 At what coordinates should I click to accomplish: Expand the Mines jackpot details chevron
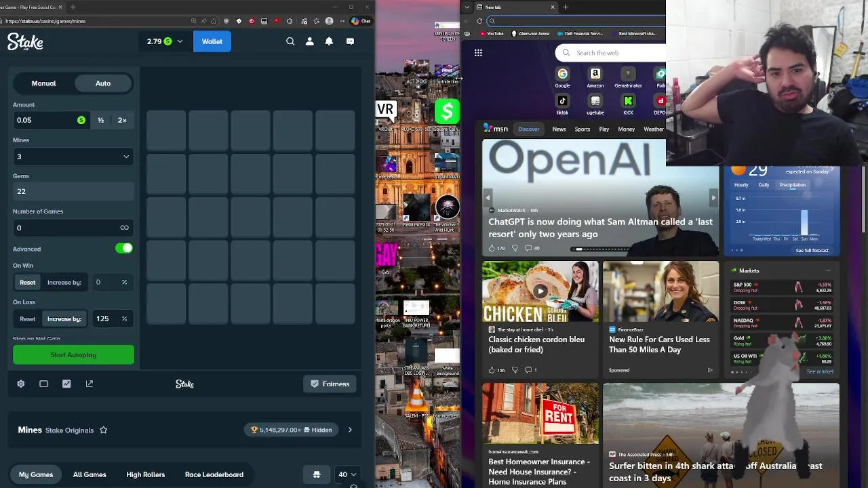click(350, 430)
